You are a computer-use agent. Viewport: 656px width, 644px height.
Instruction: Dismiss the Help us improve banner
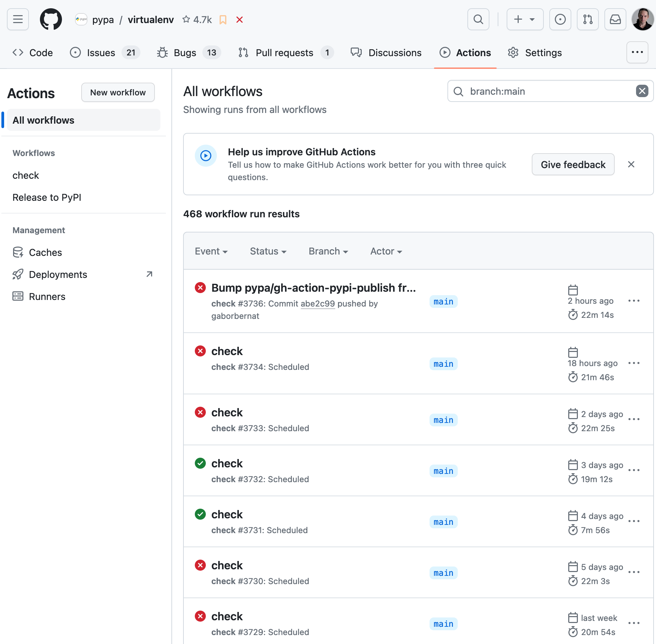631,165
